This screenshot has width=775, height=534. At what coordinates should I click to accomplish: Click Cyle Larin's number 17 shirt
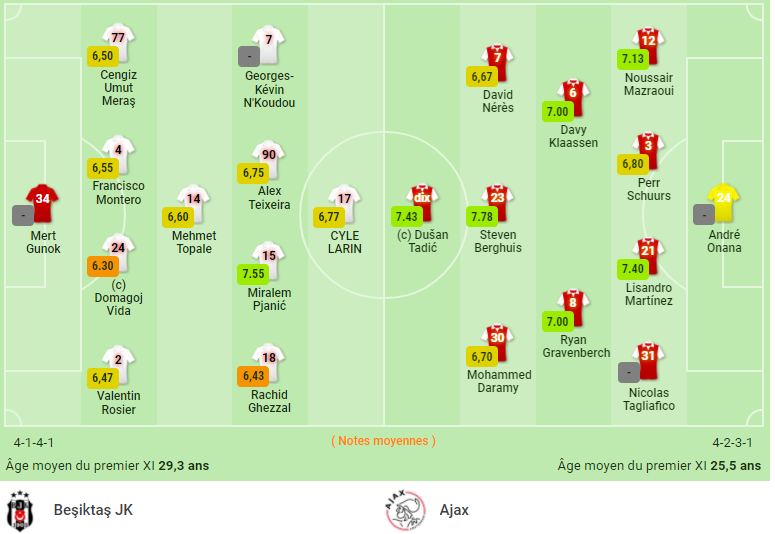tap(344, 201)
